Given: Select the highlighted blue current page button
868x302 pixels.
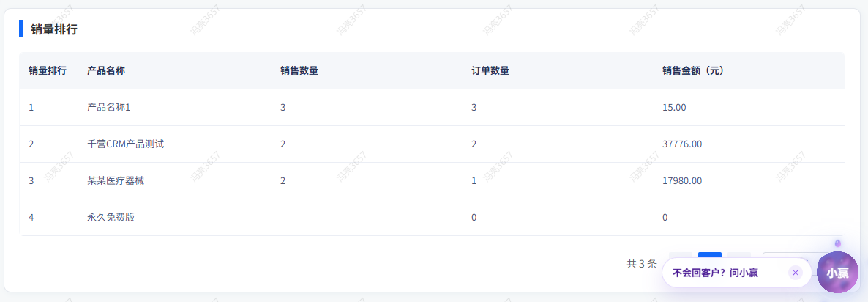Looking at the screenshot, I should click(x=709, y=255).
